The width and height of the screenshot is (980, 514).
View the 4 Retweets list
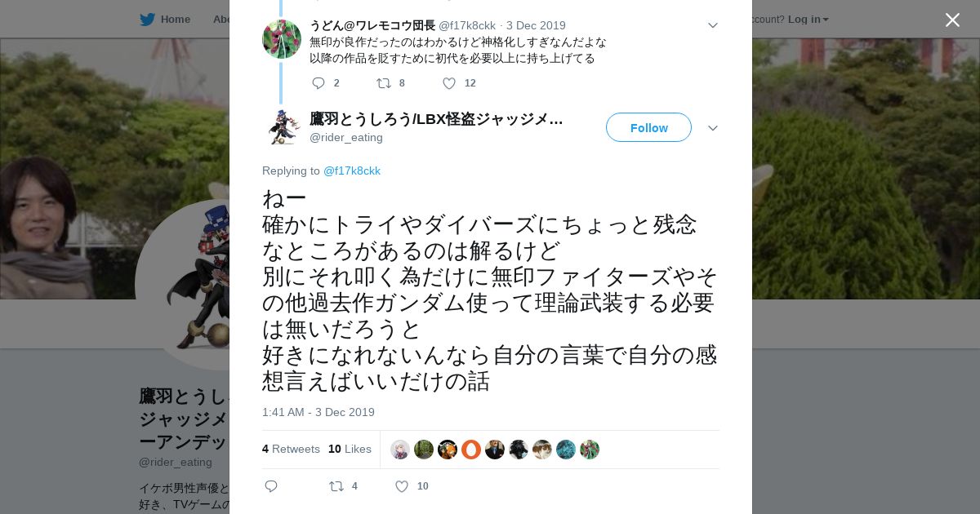(291, 449)
